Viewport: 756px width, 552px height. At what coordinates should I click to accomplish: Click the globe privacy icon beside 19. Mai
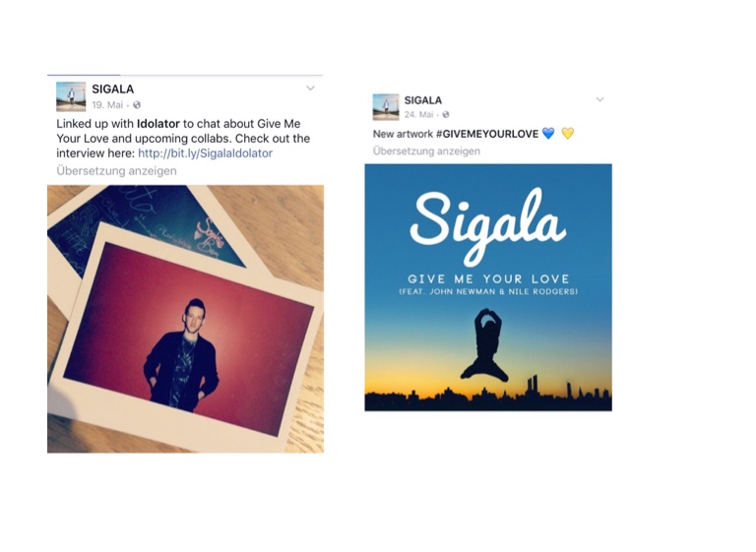click(137, 105)
